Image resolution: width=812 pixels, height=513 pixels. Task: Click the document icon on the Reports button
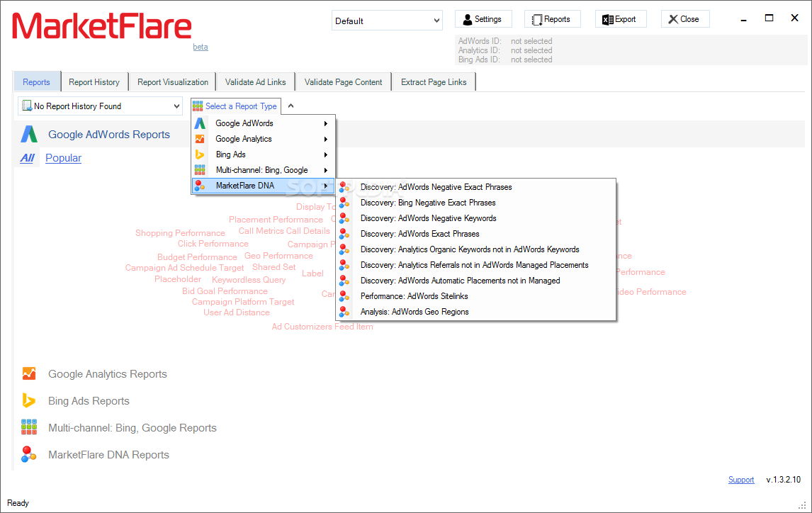[537, 20]
